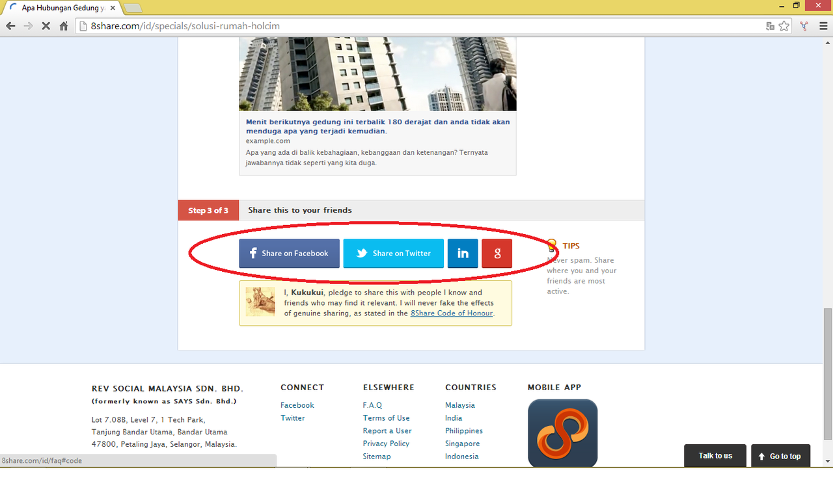Click Share on Twitter button

(x=394, y=254)
